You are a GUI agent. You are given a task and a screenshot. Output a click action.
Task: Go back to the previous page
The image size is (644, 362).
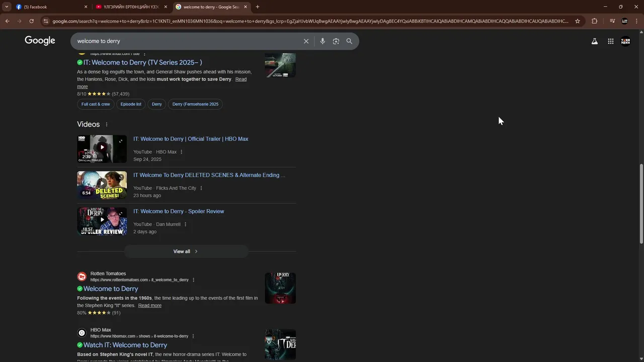tap(7, 21)
